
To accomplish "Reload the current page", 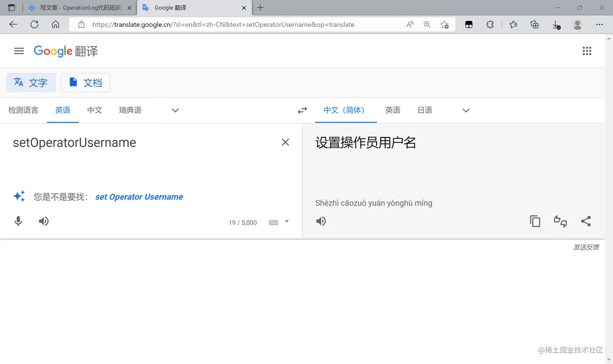I will click(34, 25).
